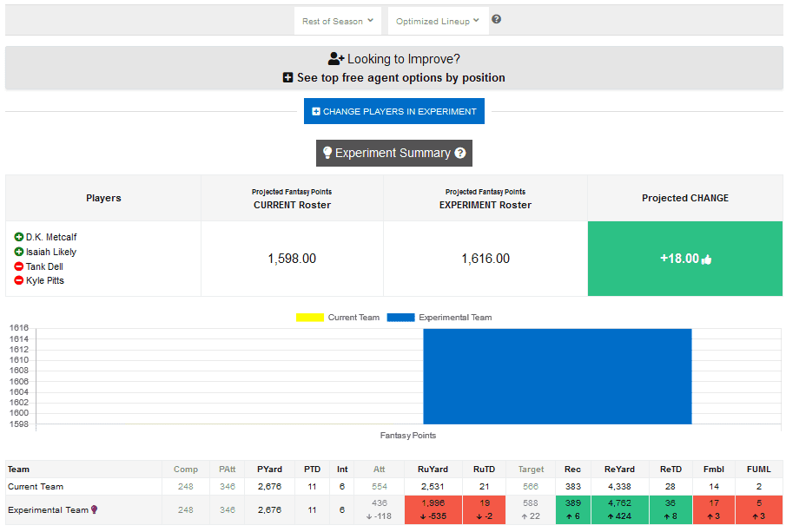Image resolution: width=786 pixels, height=532 pixels.
Task: Click the CHANGE PLAYERS IN EXPERIMENT button
Action: point(393,111)
